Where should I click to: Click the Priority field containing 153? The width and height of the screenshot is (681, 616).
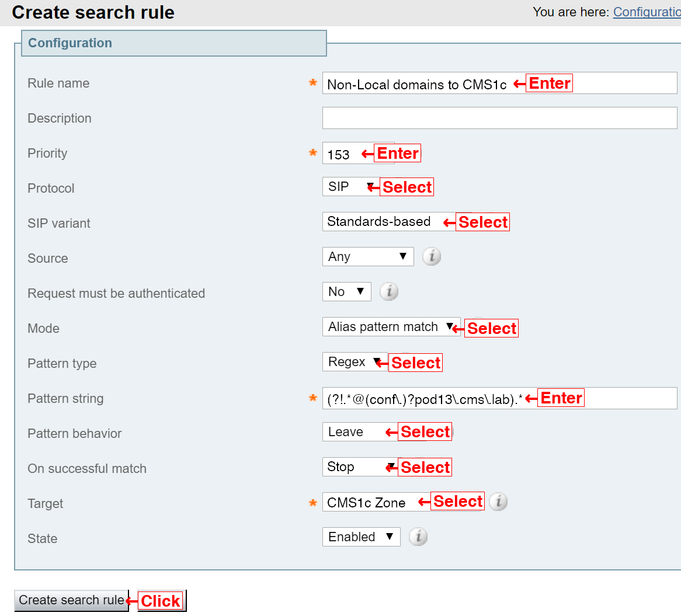point(358,153)
